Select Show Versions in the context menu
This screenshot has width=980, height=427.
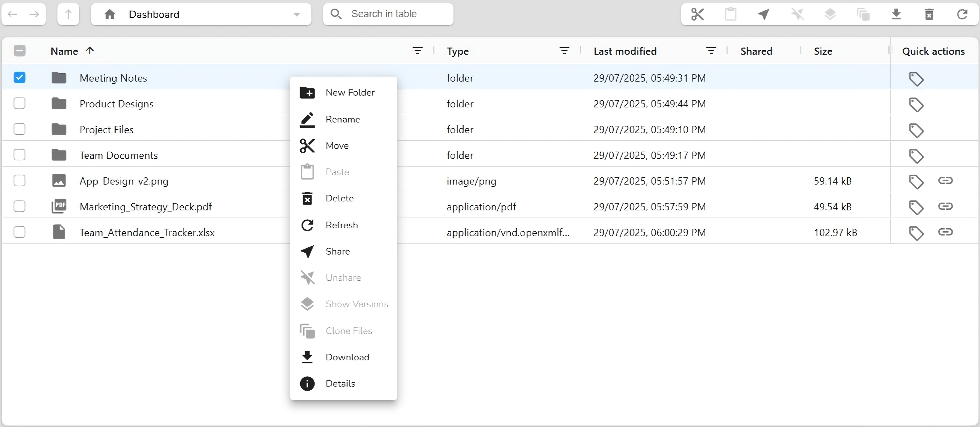click(x=356, y=304)
